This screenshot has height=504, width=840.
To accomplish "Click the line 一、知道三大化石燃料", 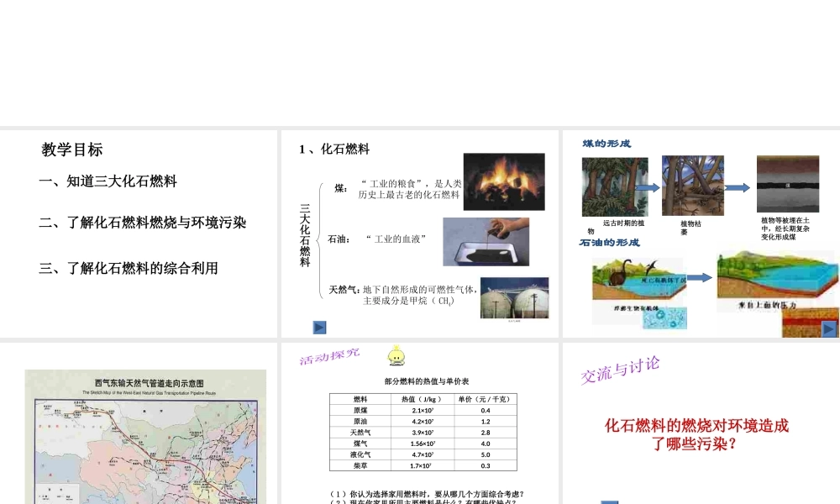I will point(108,181).
